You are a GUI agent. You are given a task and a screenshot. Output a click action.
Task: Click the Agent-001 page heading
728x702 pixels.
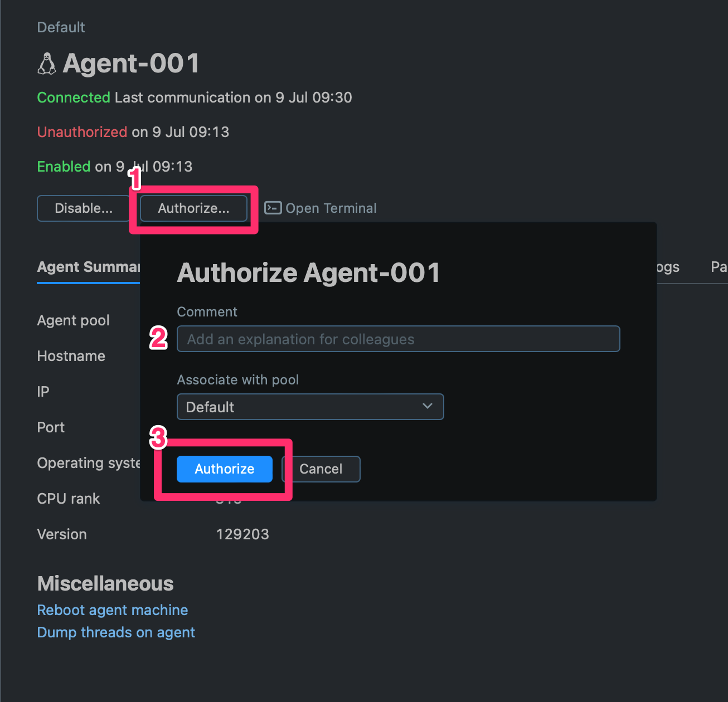coord(132,63)
